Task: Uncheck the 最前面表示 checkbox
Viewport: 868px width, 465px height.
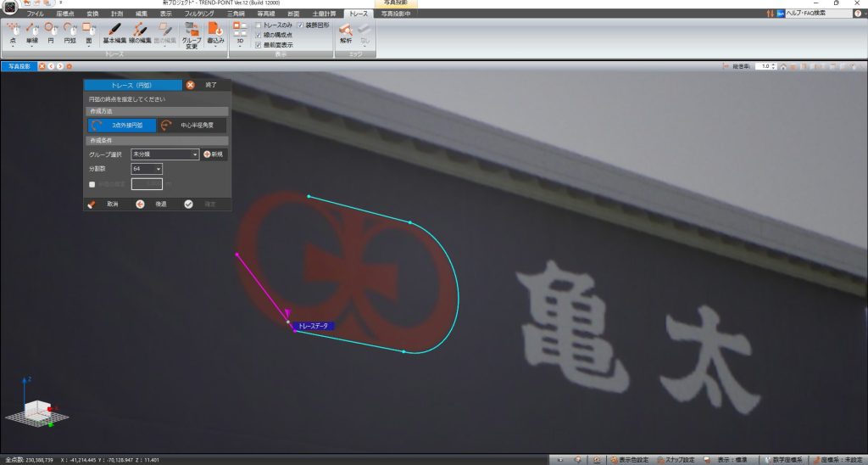Action: click(x=259, y=44)
